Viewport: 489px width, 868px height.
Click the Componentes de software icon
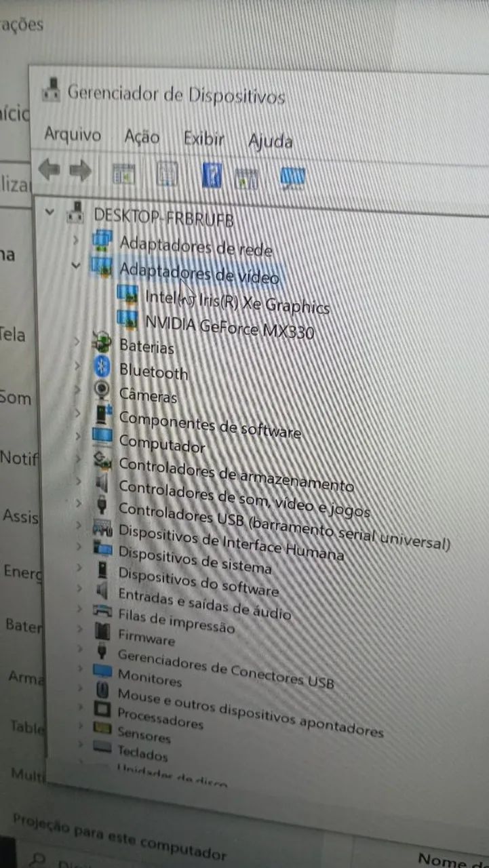click(x=102, y=414)
